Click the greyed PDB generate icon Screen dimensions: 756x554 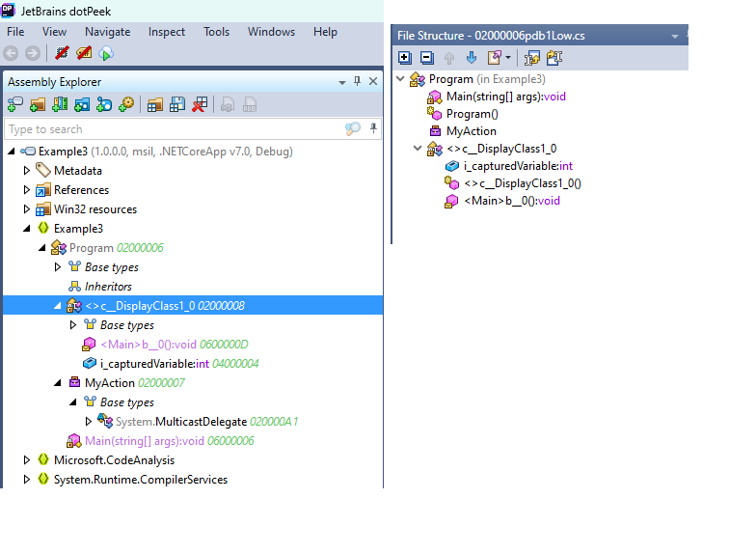(x=250, y=104)
